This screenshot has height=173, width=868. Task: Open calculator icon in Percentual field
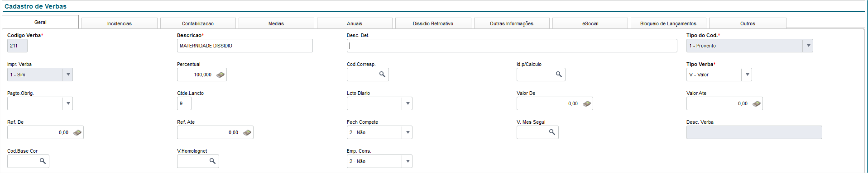click(221, 75)
